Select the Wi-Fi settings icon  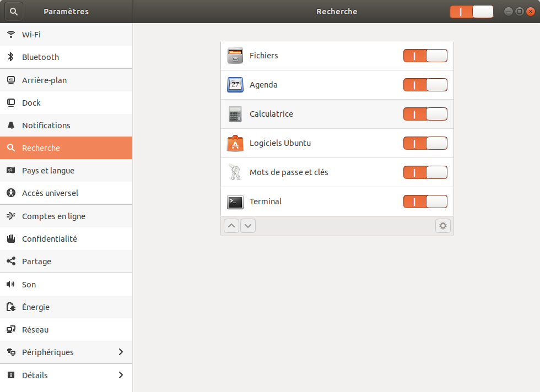click(10, 34)
